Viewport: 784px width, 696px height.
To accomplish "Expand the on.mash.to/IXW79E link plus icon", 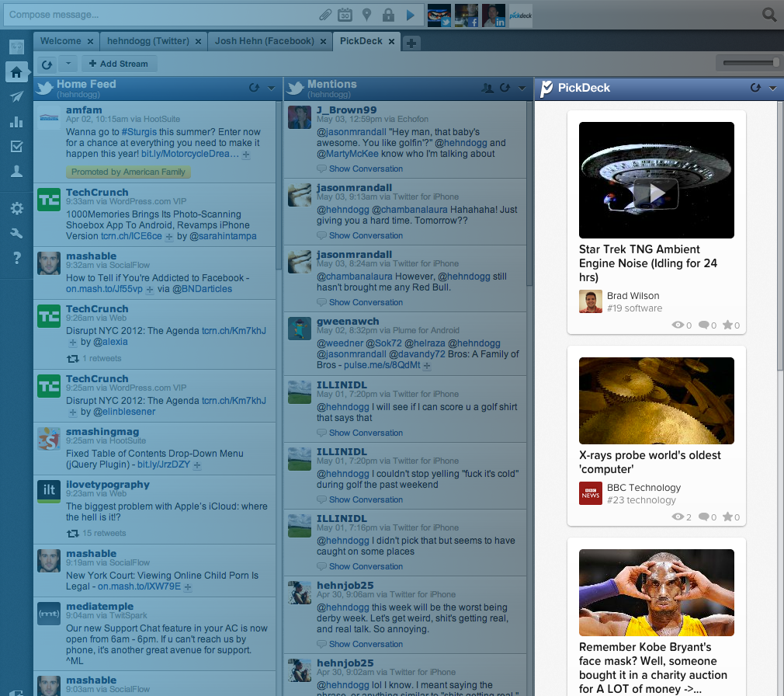I will coord(188,587).
